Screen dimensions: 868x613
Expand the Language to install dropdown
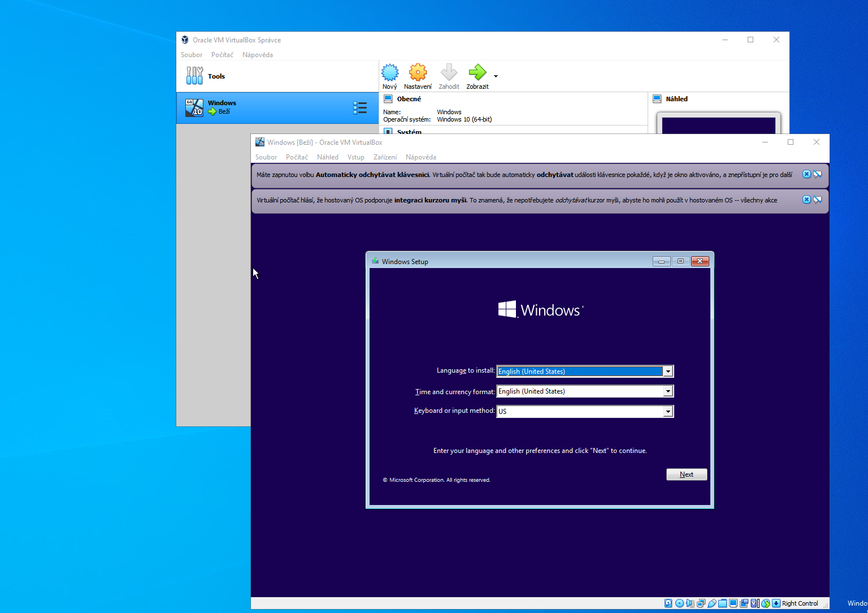[668, 371]
